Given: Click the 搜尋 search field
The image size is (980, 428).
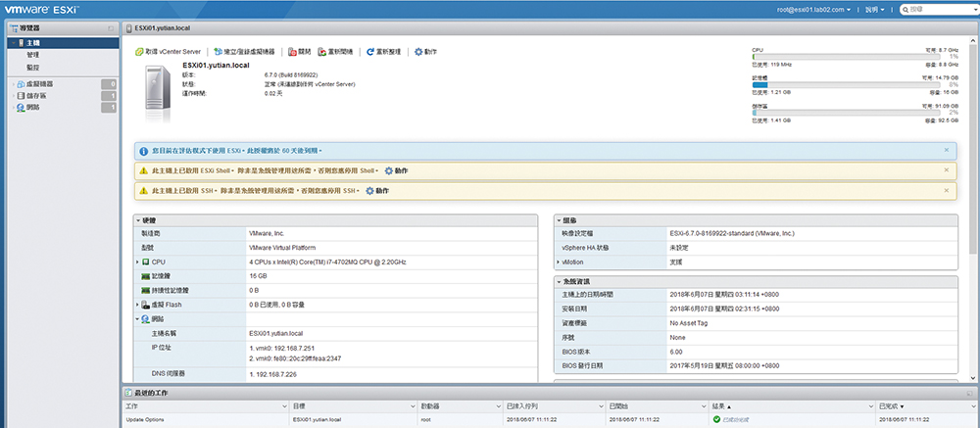Looking at the screenshot, I should (x=940, y=10).
